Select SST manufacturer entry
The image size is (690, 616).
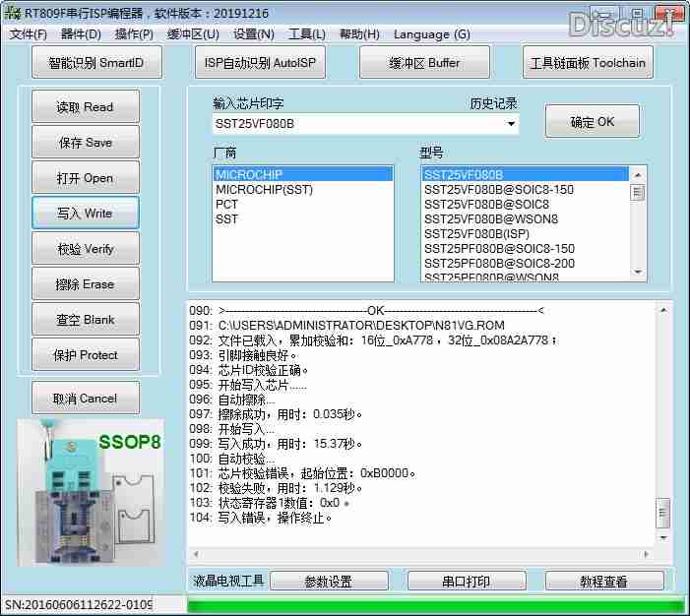[x=303, y=218]
